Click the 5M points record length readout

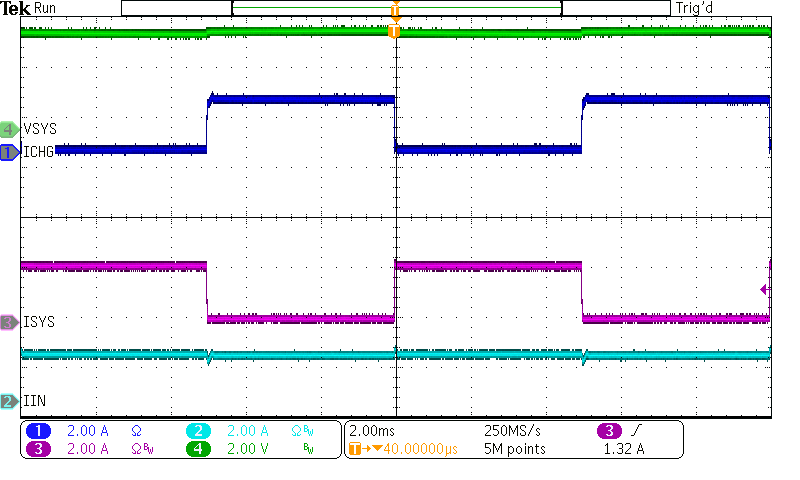click(512, 449)
